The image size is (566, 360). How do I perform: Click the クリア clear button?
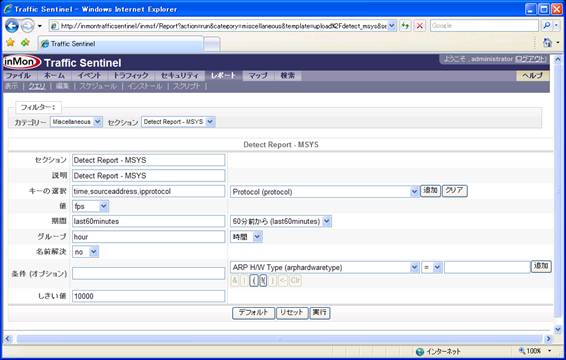(454, 191)
